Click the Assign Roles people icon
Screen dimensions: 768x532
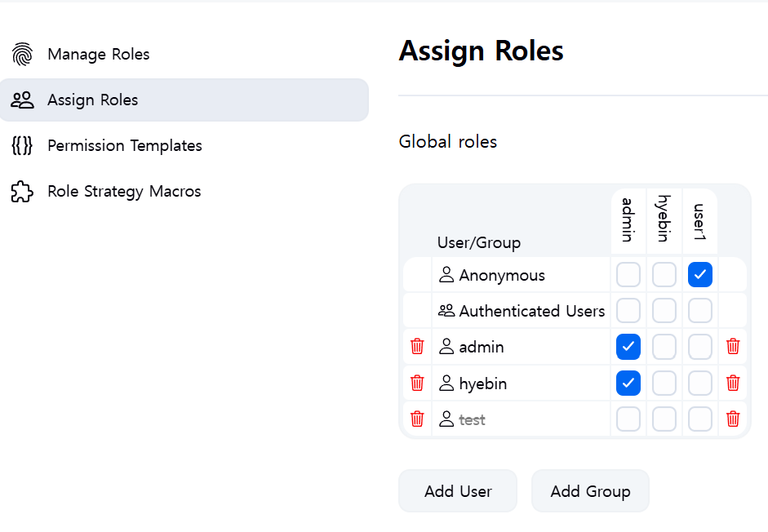[22, 100]
